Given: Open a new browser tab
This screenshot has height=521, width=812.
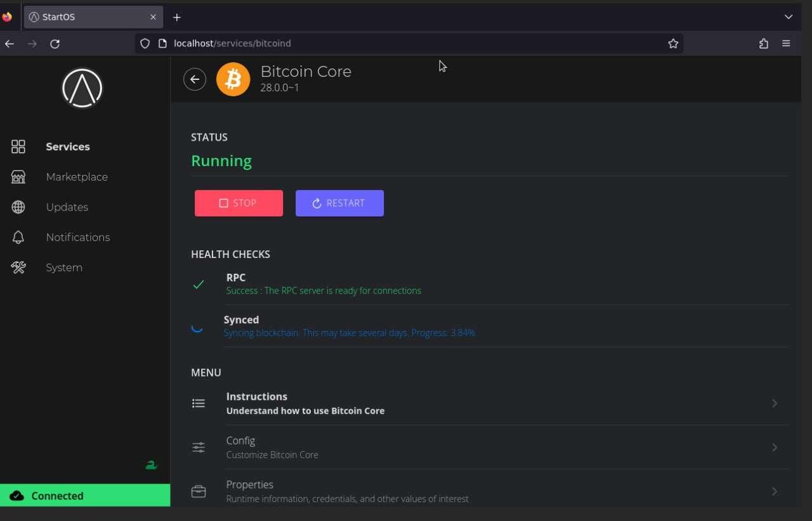Looking at the screenshot, I should (x=177, y=17).
